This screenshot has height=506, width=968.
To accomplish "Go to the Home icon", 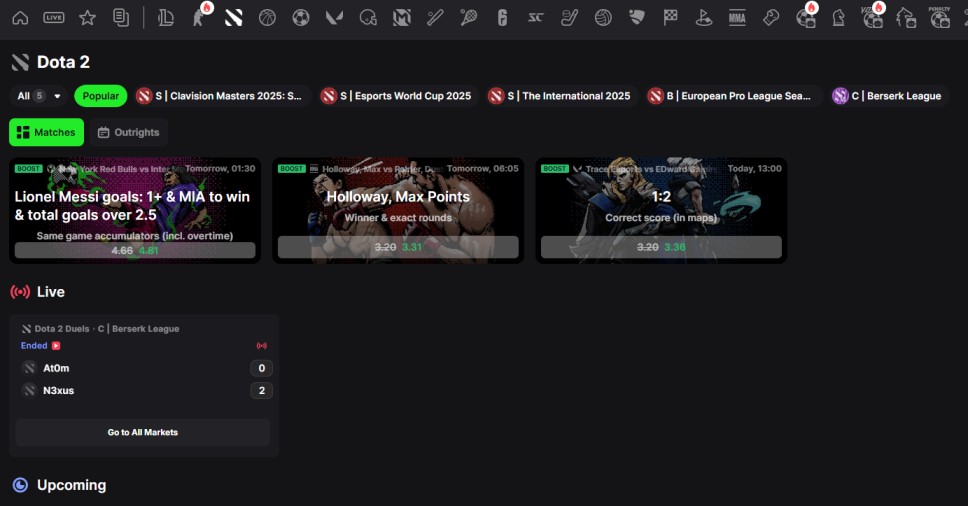I will tap(20, 18).
